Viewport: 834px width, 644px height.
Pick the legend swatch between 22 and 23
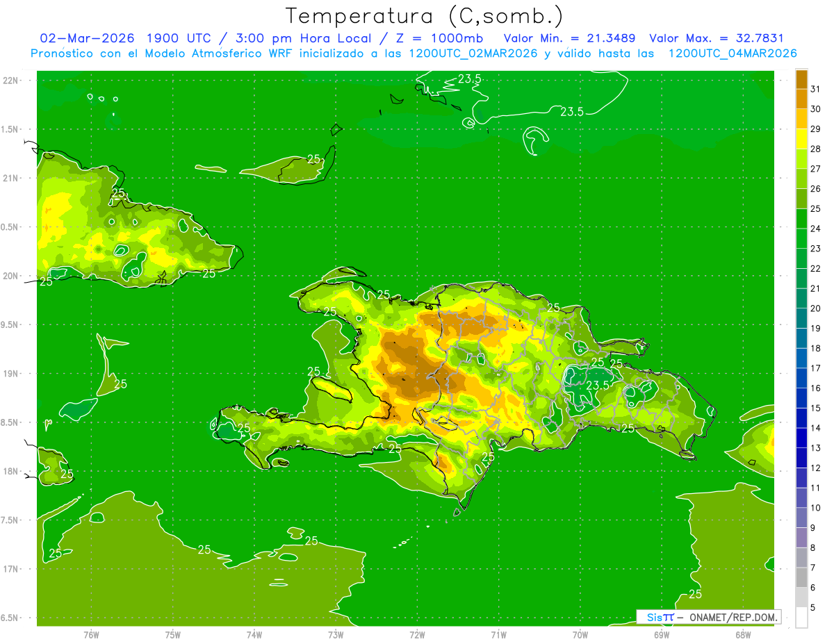[x=801, y=258]
